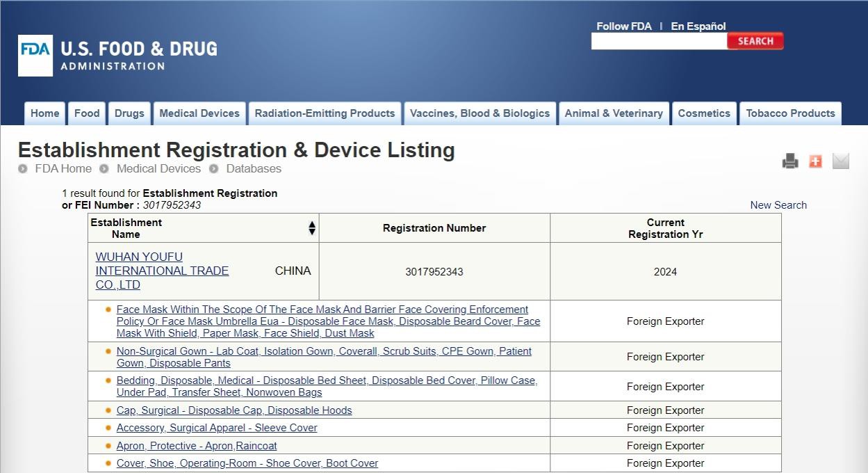Screen dimensions: 868x473
Task: Open Wuhan Youfu International Trade link
Action: (x=162, y=271)
